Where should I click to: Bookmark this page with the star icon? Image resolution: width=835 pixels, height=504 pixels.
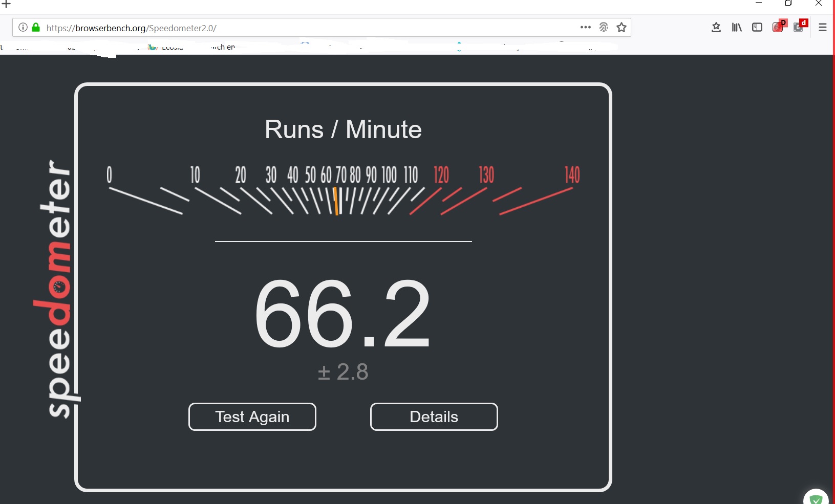[622, 27]
